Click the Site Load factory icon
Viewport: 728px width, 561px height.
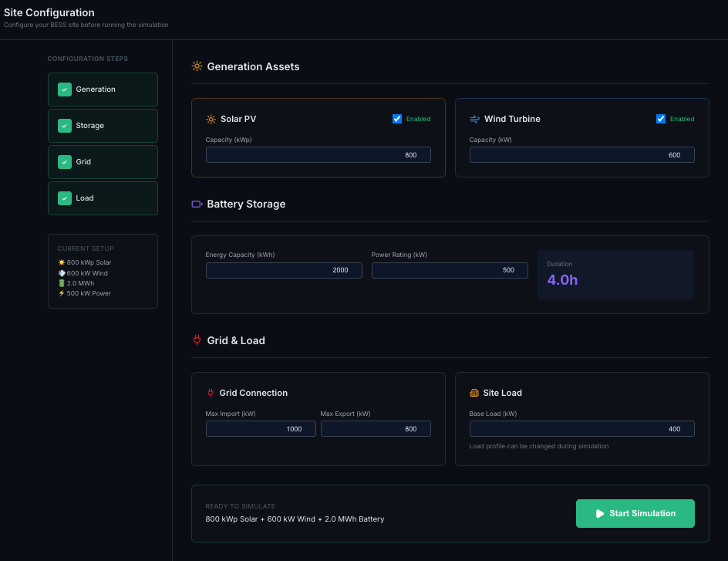point(474,393)
